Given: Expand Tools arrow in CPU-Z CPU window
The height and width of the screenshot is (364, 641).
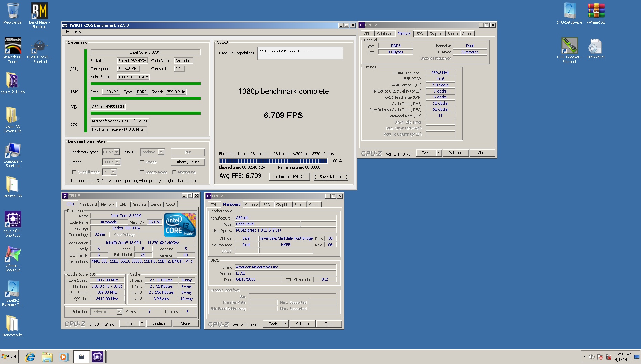Looking at the screenshot, I should (x=142, y=323).
